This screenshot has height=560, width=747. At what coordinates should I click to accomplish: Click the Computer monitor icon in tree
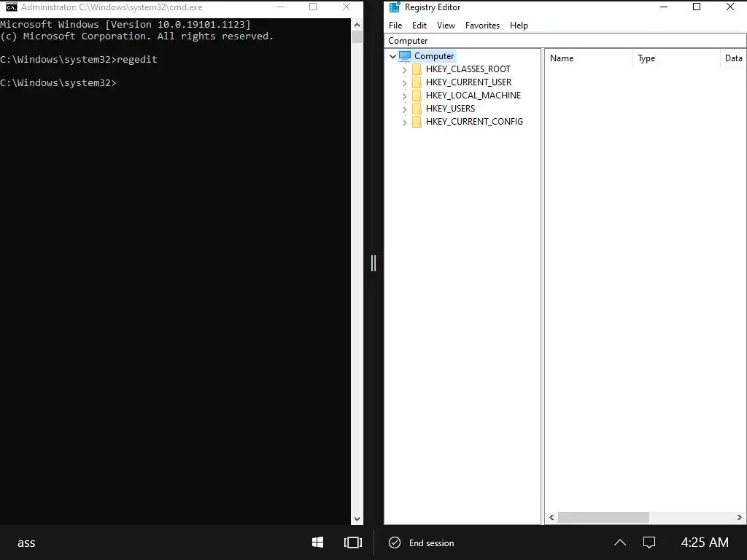(405, 56)
